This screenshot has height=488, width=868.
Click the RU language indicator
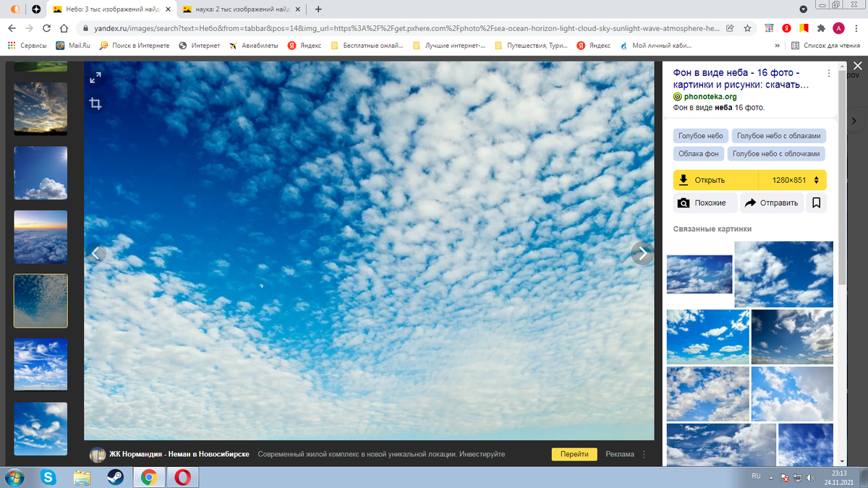756,476
